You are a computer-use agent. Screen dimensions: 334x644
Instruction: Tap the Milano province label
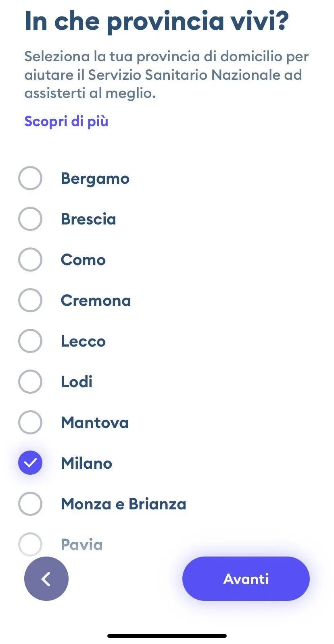click(x=86, y=463)
